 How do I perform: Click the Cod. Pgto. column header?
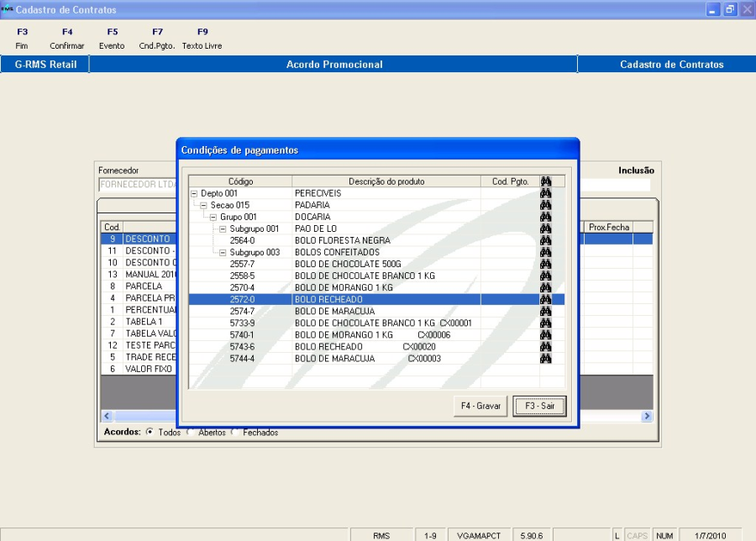coord(510,181)
